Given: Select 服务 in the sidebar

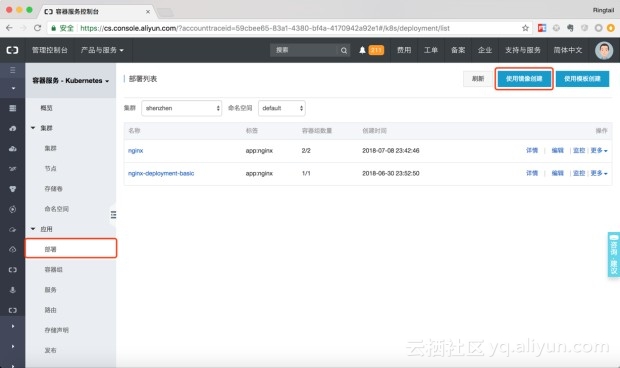Looking at the screenshot, I should coord(50,290).
